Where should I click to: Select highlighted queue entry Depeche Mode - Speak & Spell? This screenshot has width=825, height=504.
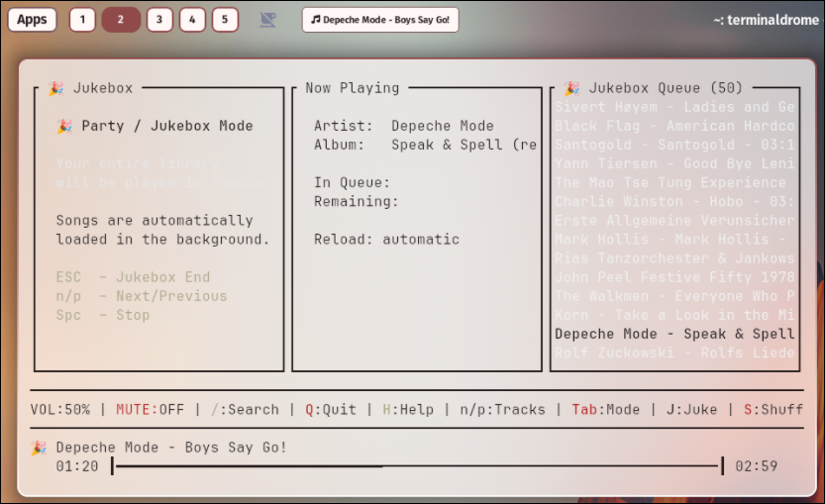(x=674, y=334)
